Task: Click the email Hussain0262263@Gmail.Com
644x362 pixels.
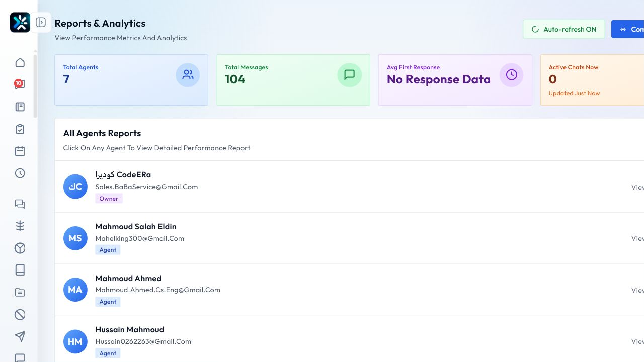Action: [x=143, y=341]
